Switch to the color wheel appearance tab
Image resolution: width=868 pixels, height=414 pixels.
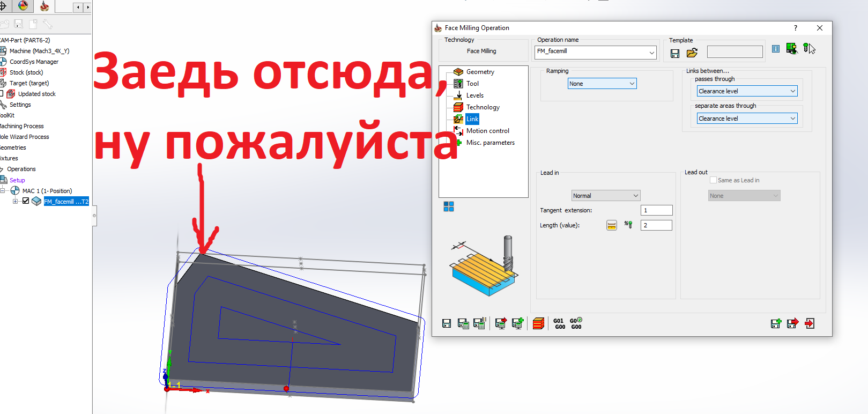pos(23,6)
